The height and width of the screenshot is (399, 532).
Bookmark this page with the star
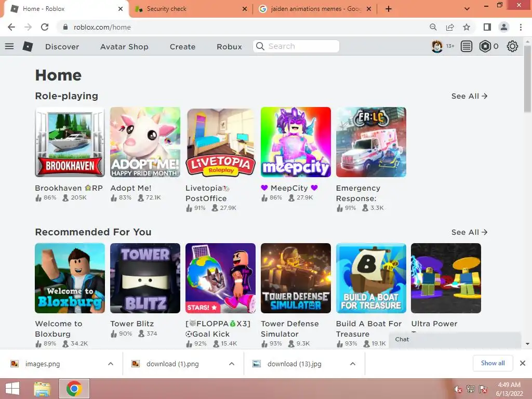pos(467,27)
